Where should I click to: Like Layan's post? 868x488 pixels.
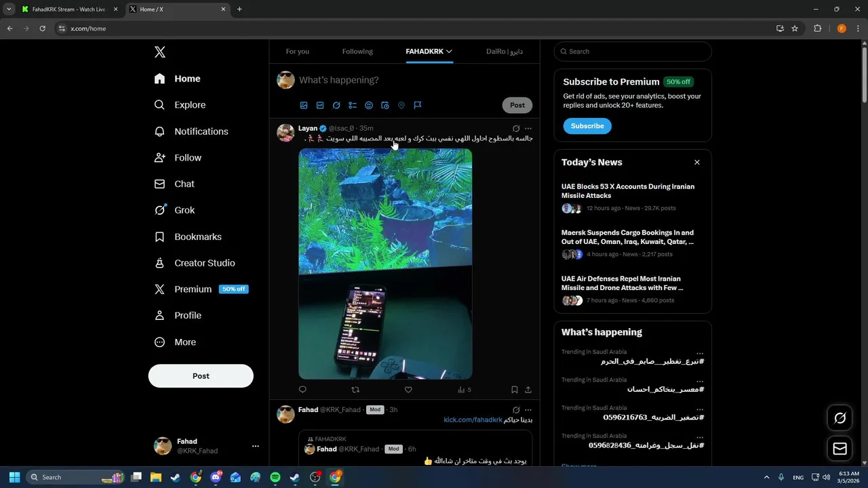coord(408,390)
